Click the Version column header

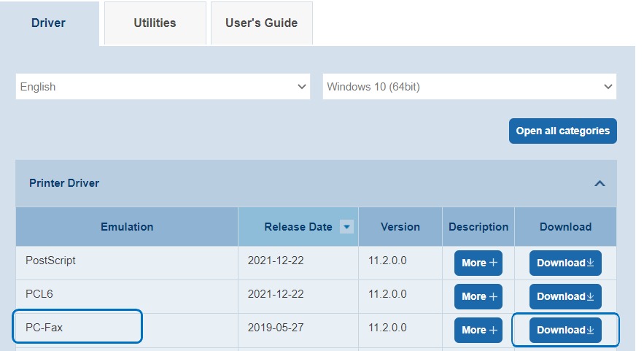(x=400, y=227)
